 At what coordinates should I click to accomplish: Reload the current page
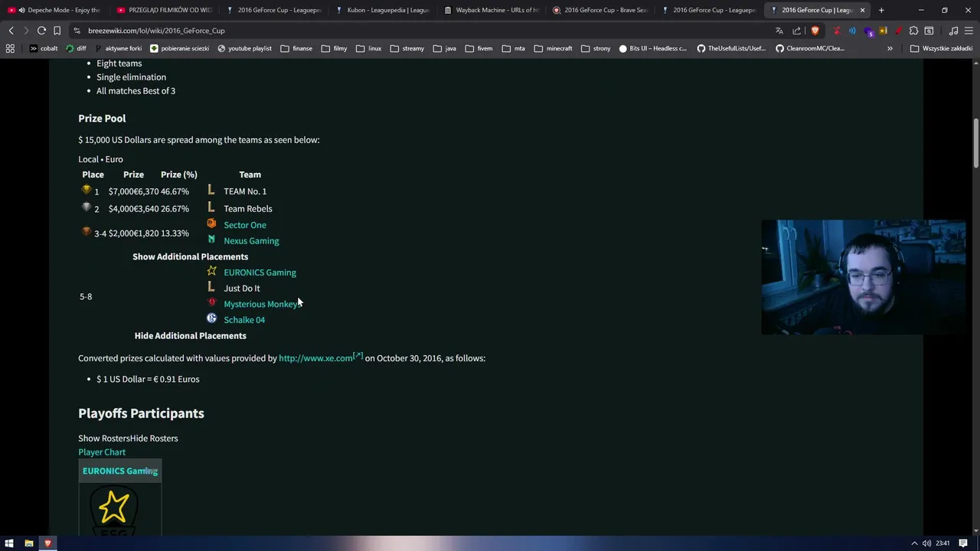[x=41, y=31]
